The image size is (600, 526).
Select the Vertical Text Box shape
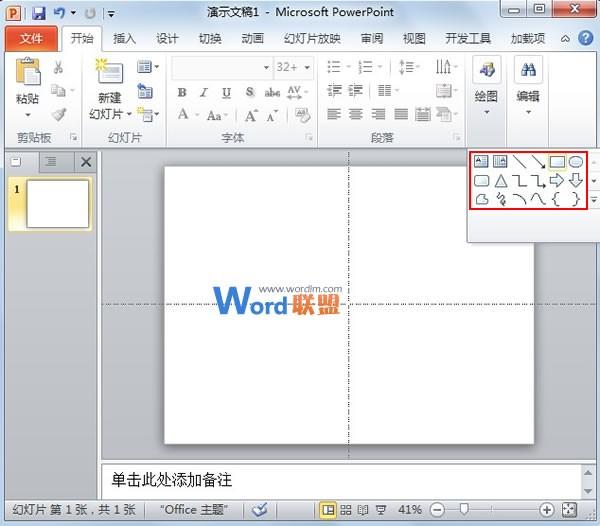click(500, 161)
